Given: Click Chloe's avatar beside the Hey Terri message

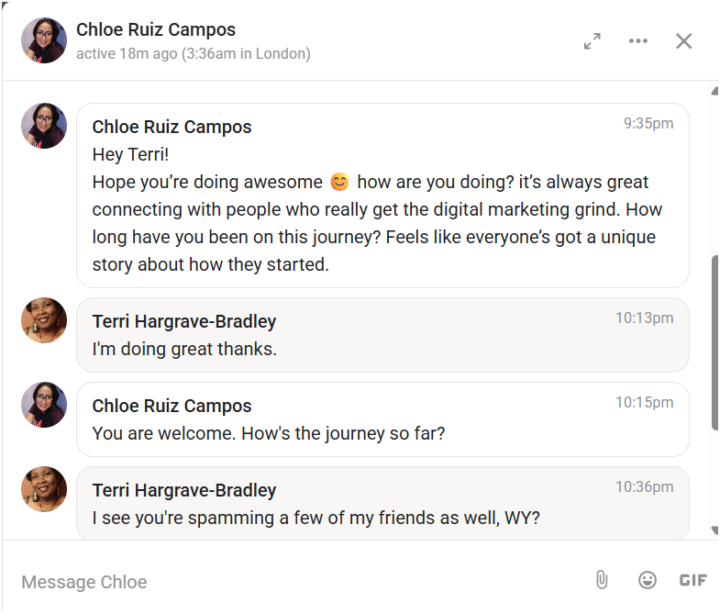Looking at the screenshot, I should [x=44, y=126].
